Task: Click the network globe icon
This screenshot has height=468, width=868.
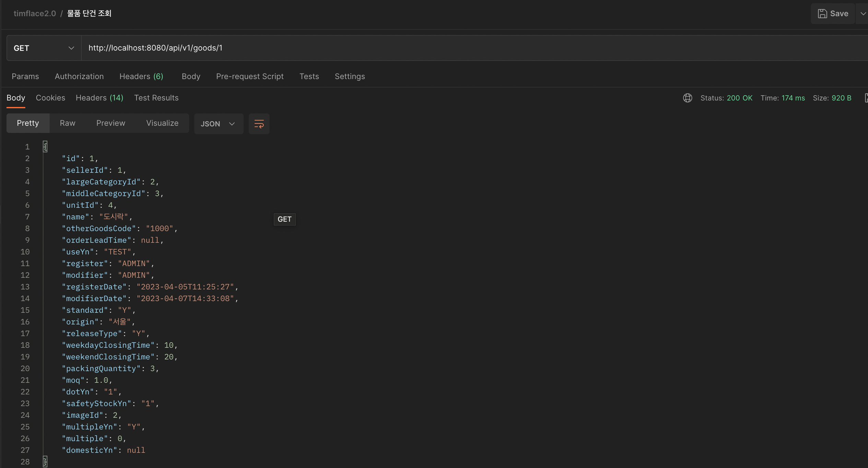Action: (x=687, y=98)
